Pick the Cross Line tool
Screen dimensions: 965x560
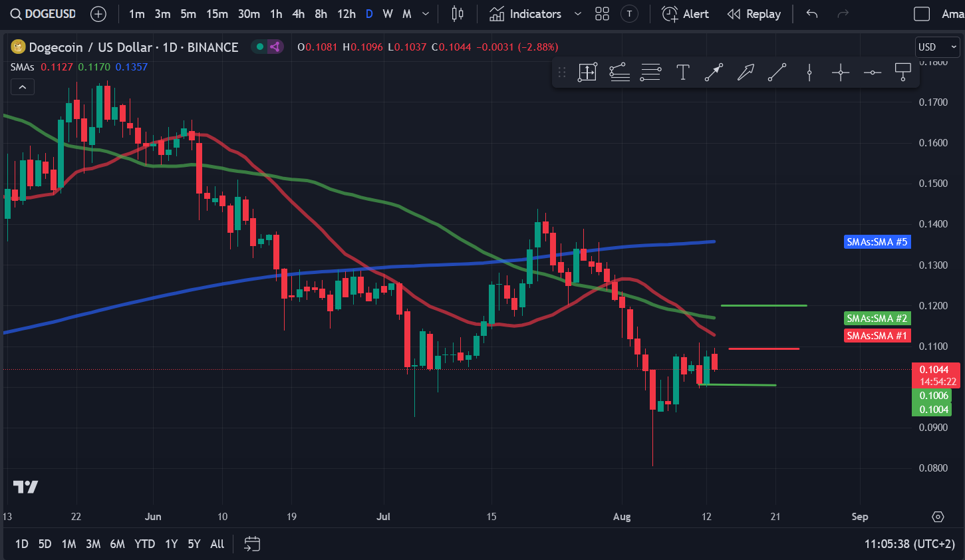pyautogui.click(x=841, y=72)
